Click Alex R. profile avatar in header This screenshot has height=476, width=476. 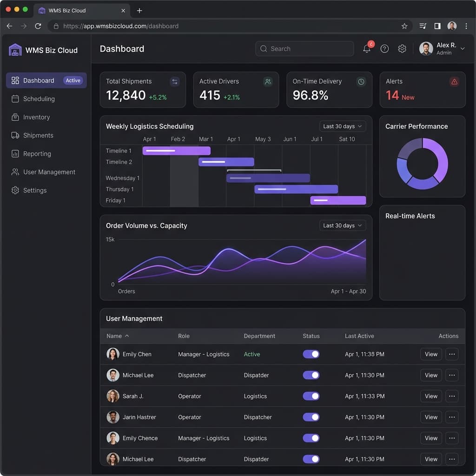tap(426, 48)
